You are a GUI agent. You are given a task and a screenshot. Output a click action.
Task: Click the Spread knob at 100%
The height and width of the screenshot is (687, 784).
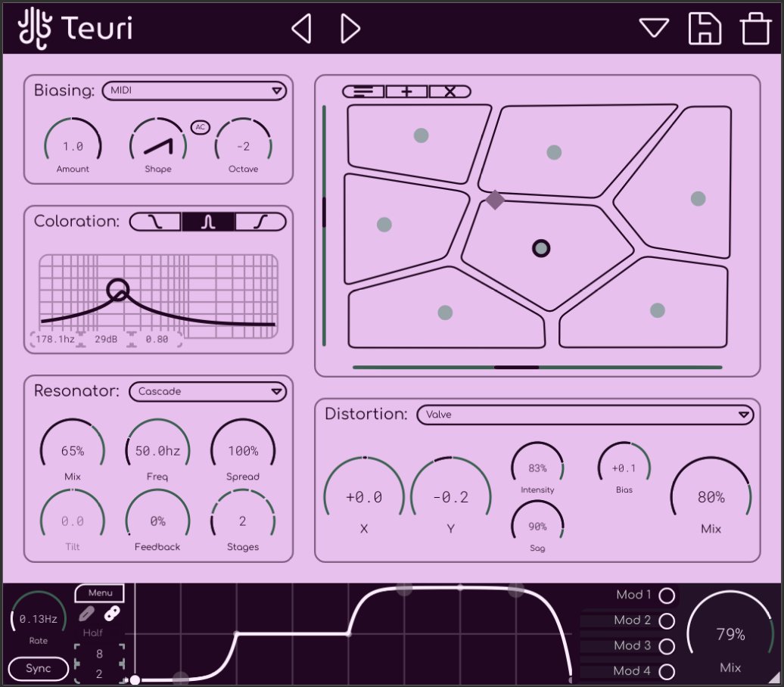click(x=243, y=444)
